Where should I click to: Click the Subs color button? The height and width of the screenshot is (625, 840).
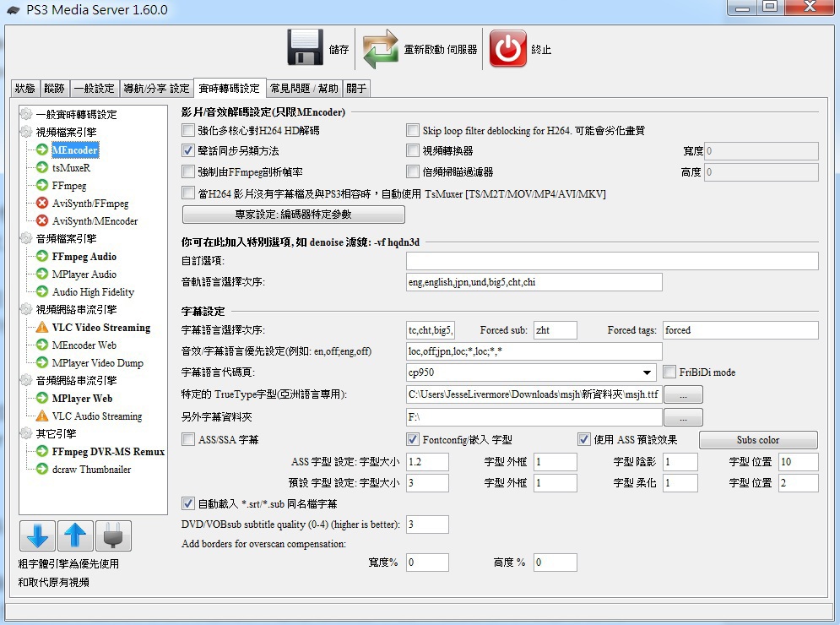[x=758, y=440]
